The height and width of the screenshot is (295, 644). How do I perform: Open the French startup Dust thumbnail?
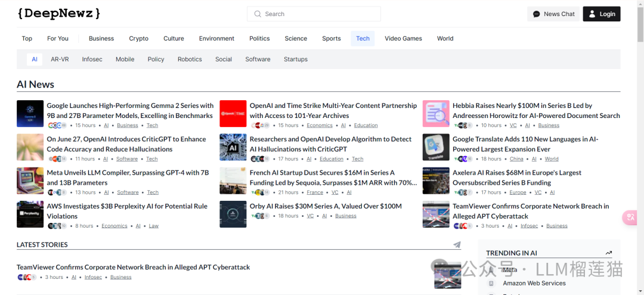pyautogui.click(x=233, y=181)
